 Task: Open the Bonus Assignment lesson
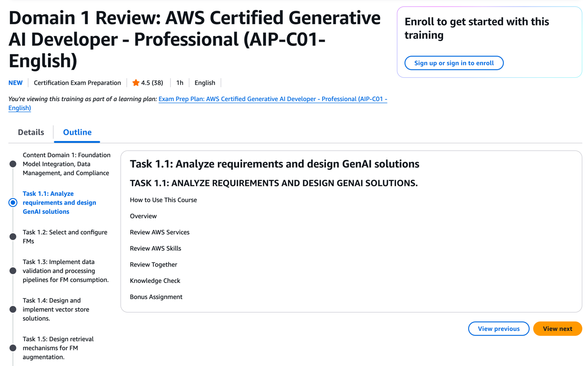(156, 297)
